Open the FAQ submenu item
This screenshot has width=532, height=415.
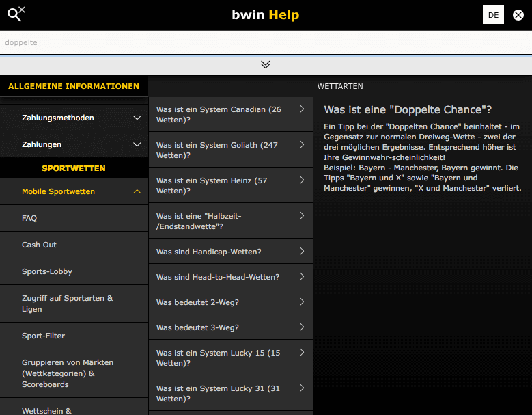point(74,218)
